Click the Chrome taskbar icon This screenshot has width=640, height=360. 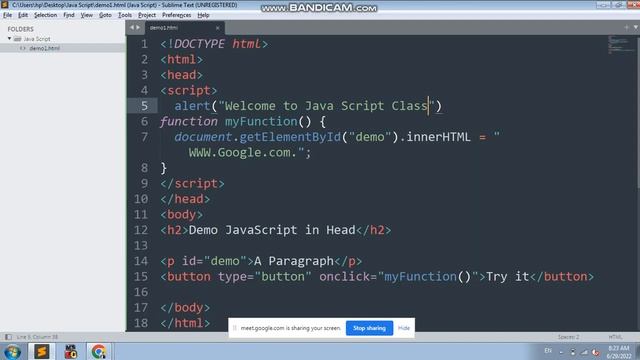click(98, 351)
